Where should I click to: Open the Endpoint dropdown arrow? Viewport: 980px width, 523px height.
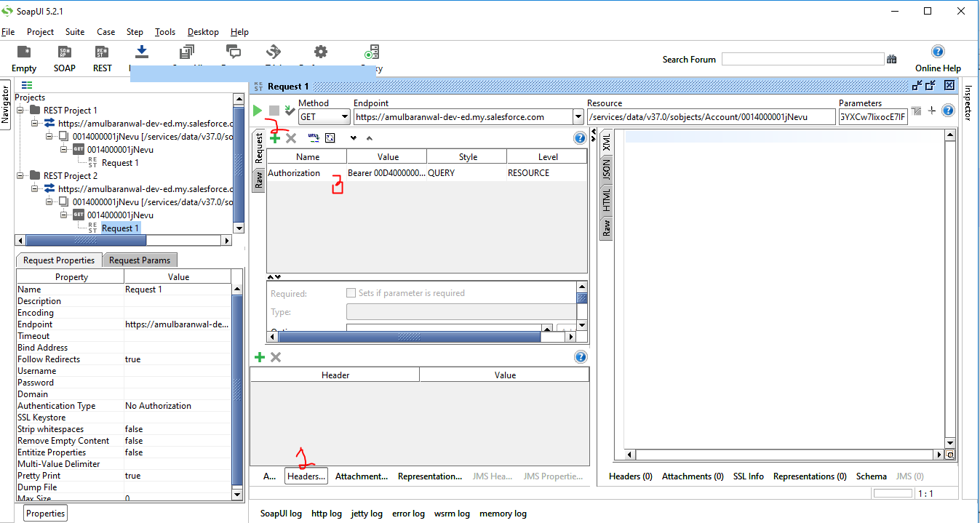[x=578, y=116]
